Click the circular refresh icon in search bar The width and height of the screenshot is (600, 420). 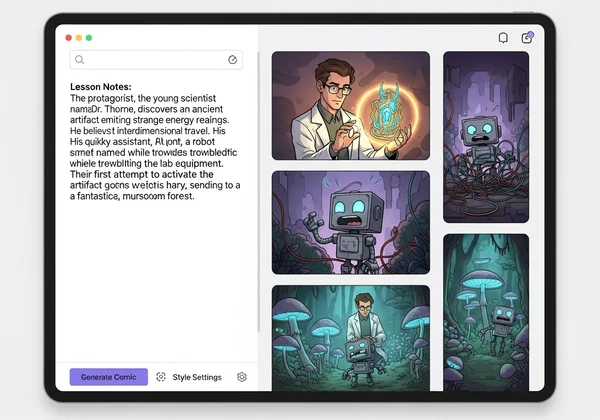click(x=232, y=60)
